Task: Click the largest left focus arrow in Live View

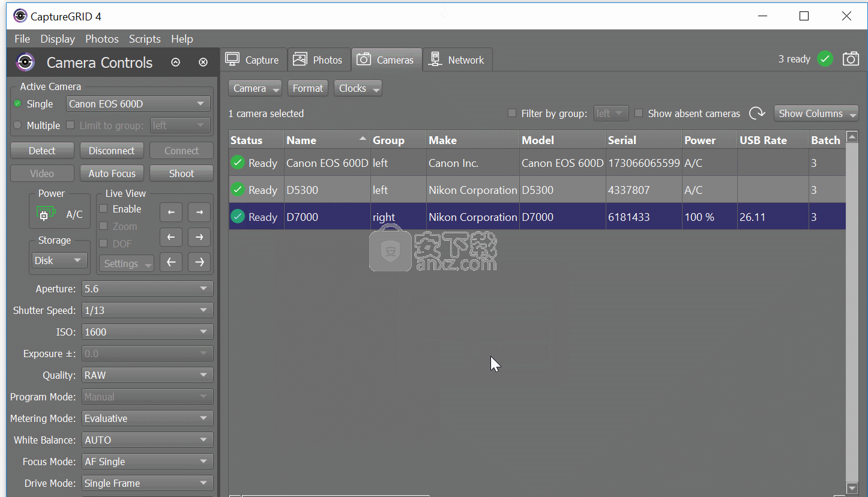Action: (171, 262)
